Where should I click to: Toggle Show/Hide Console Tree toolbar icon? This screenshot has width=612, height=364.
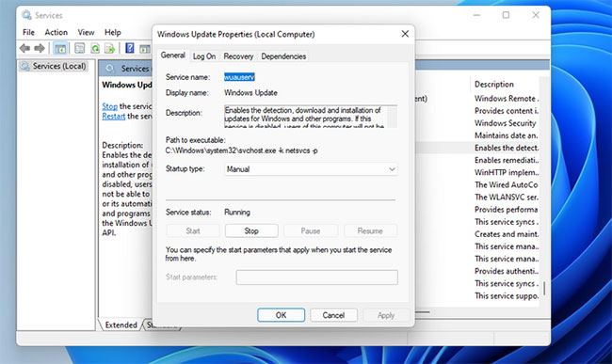pyautogui.click(x=60, y=49)
